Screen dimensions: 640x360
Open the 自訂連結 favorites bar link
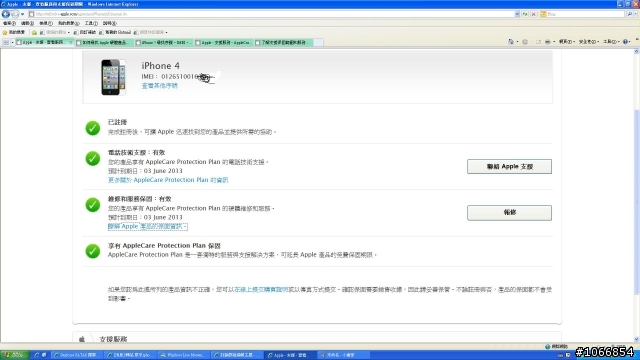(85, 32)
